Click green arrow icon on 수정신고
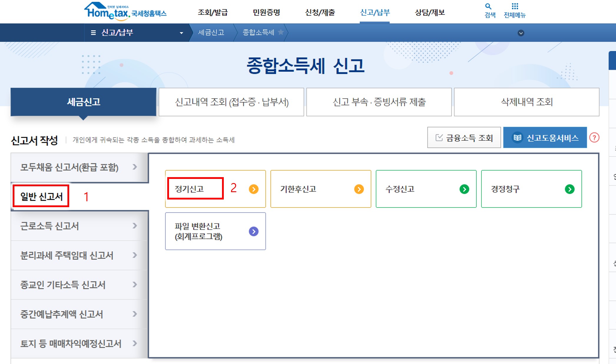616x364 pixels. click(x=464, y=189)
